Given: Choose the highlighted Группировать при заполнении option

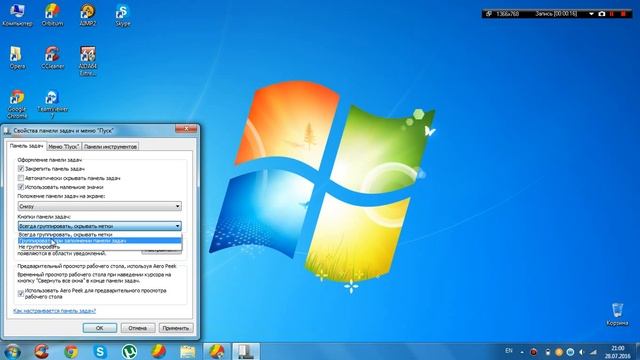Looking at the screenshot, I should pyautogui.click(x=100, y=241).
